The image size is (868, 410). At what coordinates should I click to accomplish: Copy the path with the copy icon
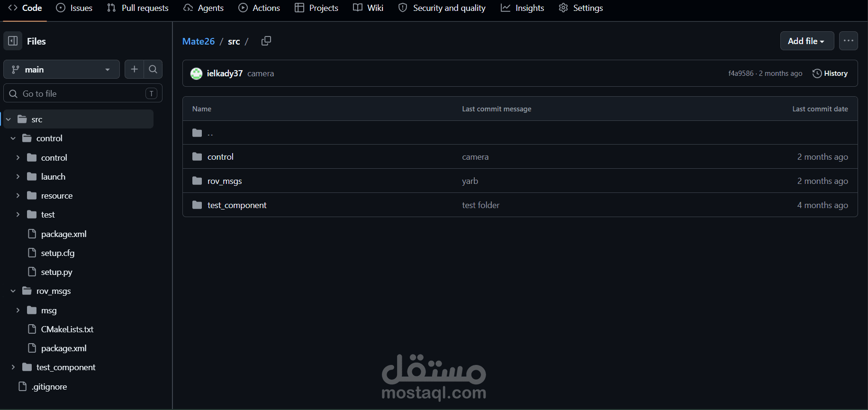(x=266, y=41)
